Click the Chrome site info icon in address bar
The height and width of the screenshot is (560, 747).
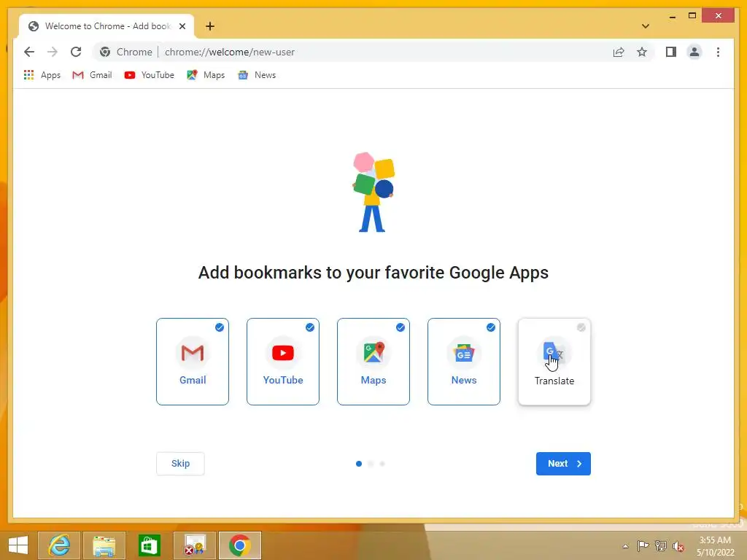(105, 52)
